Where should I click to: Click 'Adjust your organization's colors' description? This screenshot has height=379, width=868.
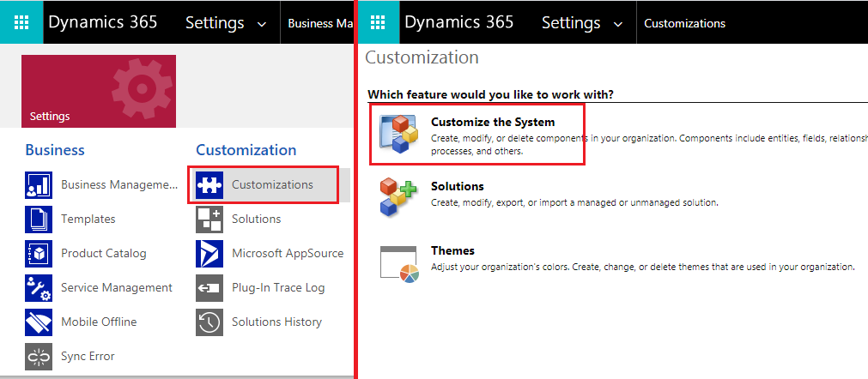(642, 267)
